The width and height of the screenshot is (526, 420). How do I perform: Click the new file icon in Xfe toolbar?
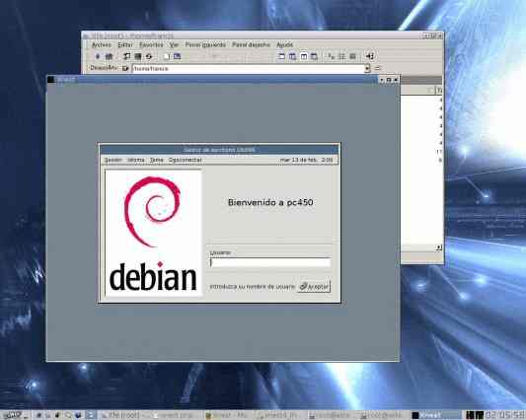coord(167,56)
